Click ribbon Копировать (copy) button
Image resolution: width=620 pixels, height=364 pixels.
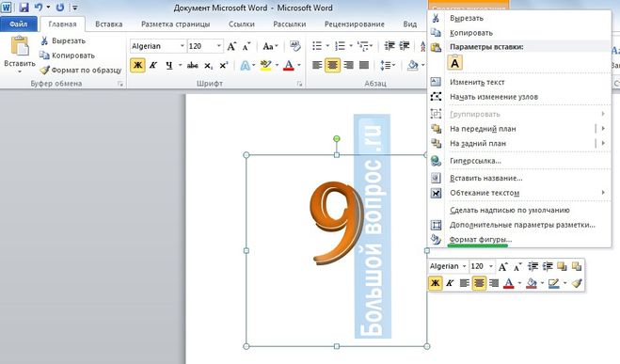67,55
